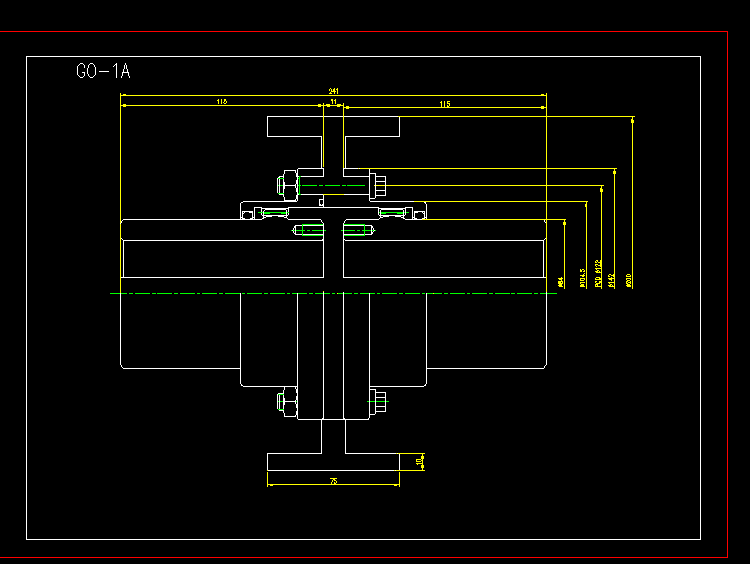This screenshot has height=564, width=750.
Task: Select the 11 gap dimension text
Action: tap(334, 101)
